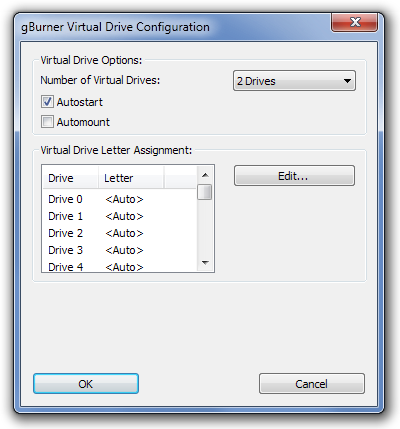Select the Drive 2 row
Screen dimensions: 400x429
(x=119, y=233)
